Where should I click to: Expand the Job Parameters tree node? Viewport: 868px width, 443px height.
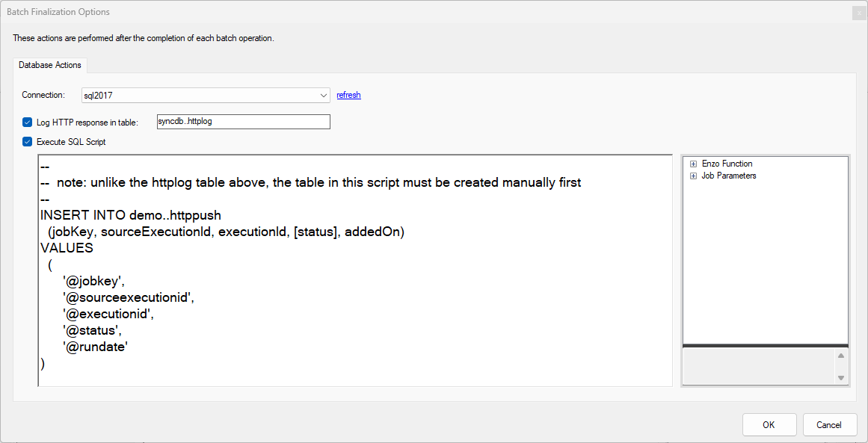pos(693,176)
